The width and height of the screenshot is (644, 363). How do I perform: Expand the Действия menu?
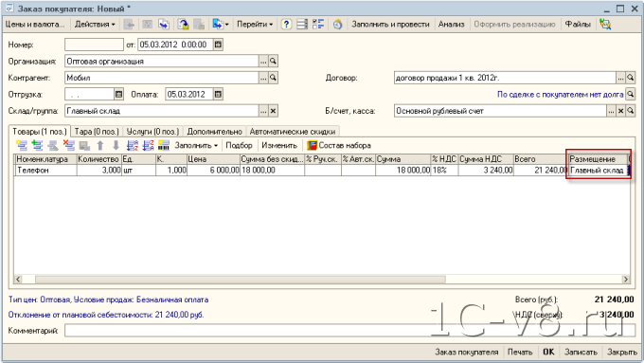click(95, 25)
